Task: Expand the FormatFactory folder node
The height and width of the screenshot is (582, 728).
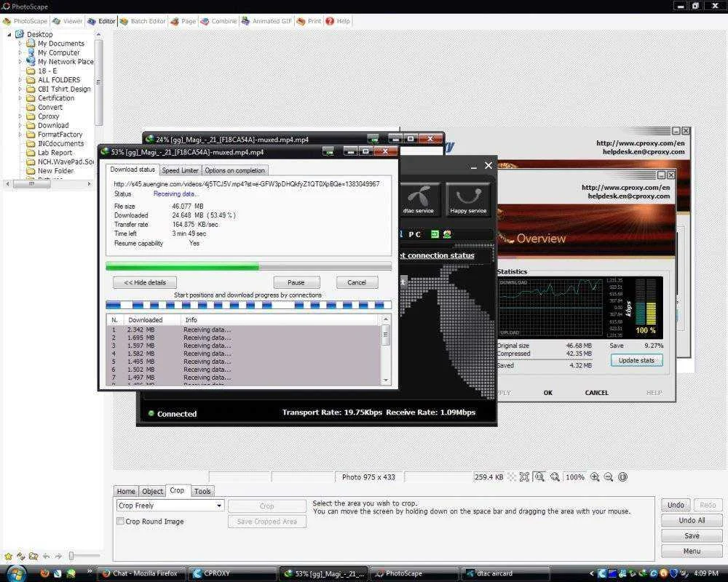Action: click(20, 135)
